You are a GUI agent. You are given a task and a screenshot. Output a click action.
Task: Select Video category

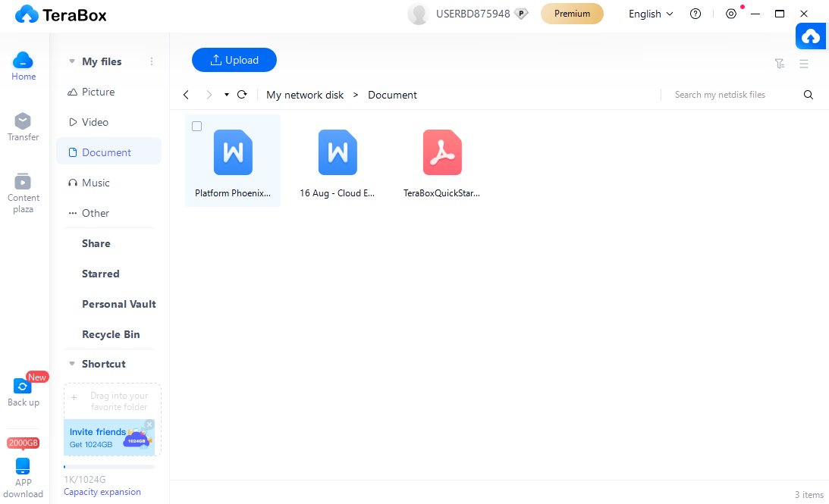(x=108, y=122)
